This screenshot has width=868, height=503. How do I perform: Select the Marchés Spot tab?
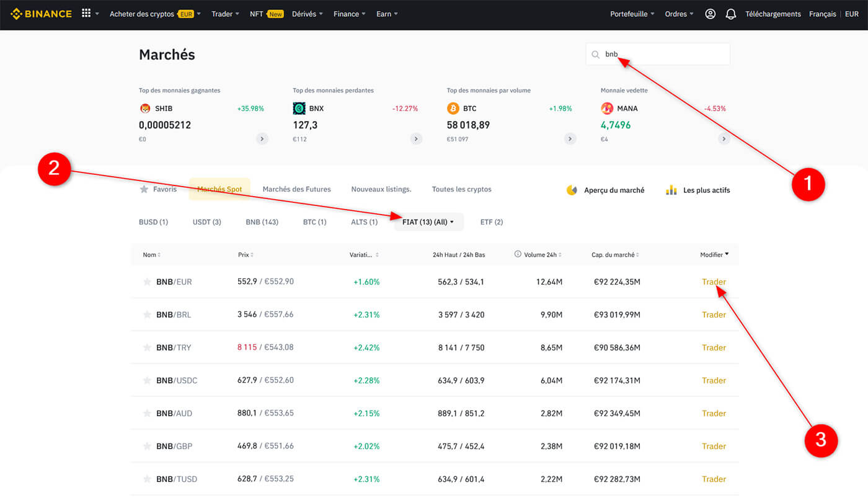click(x=219, y=189)
